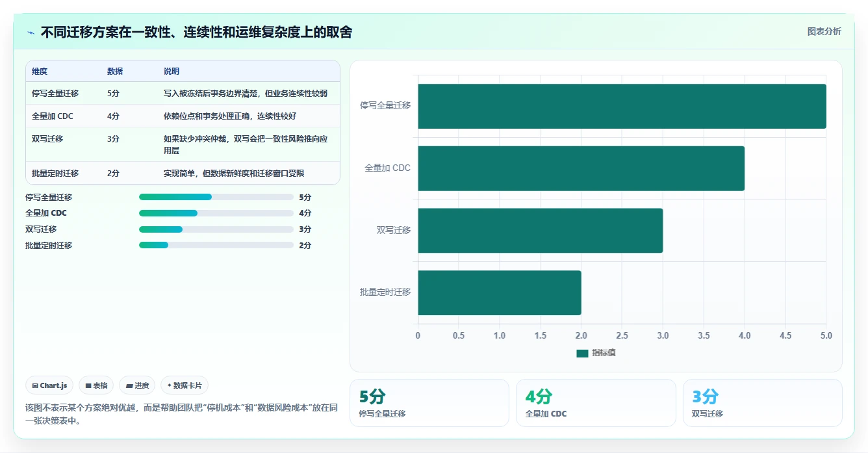Open the 3分 双写迁移 data card
Viewport: 868px width, 453px height.
click(x=763, y=403)
